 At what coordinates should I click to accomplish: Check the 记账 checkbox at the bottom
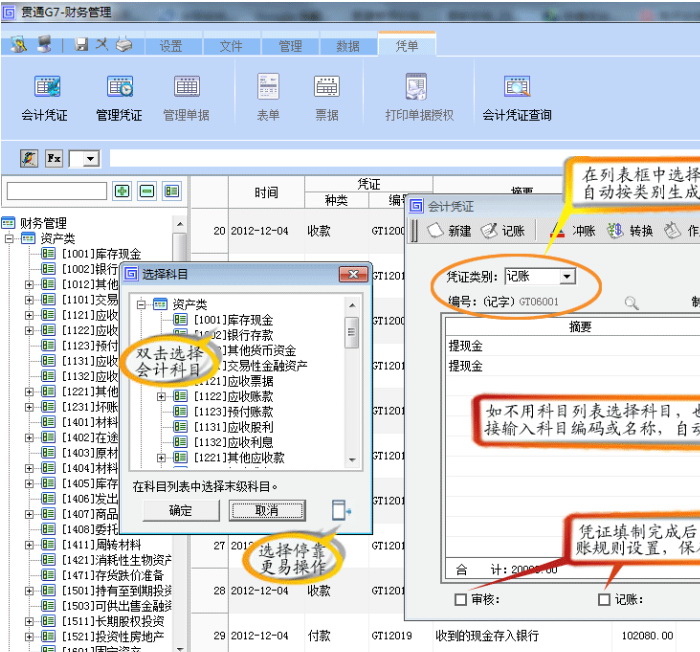604,599
